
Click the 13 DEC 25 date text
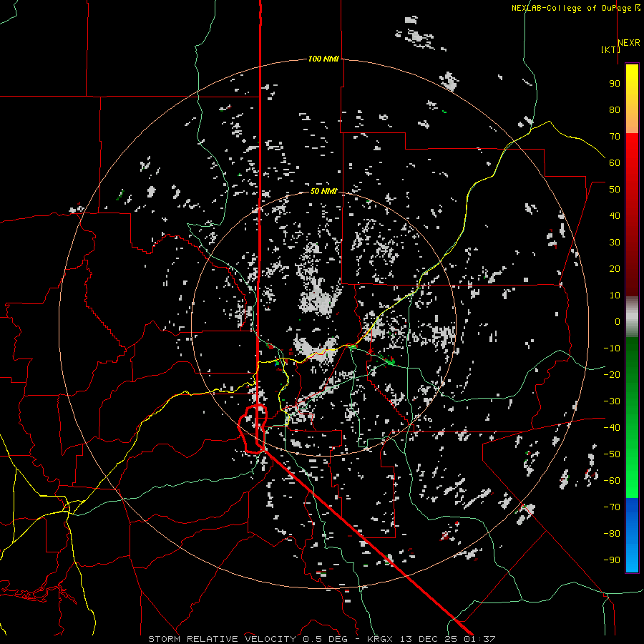tap(429, 639)
